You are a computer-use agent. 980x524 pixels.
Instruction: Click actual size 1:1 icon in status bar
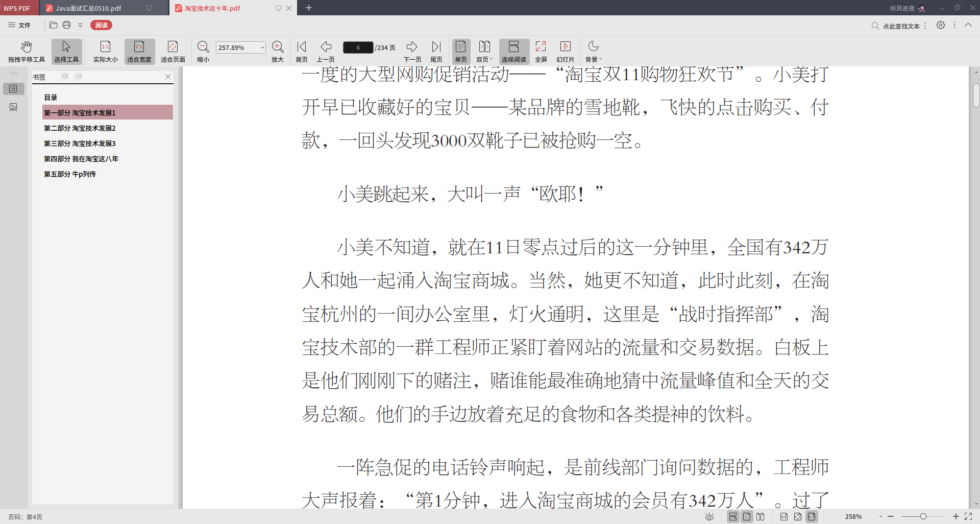point(784,517)
